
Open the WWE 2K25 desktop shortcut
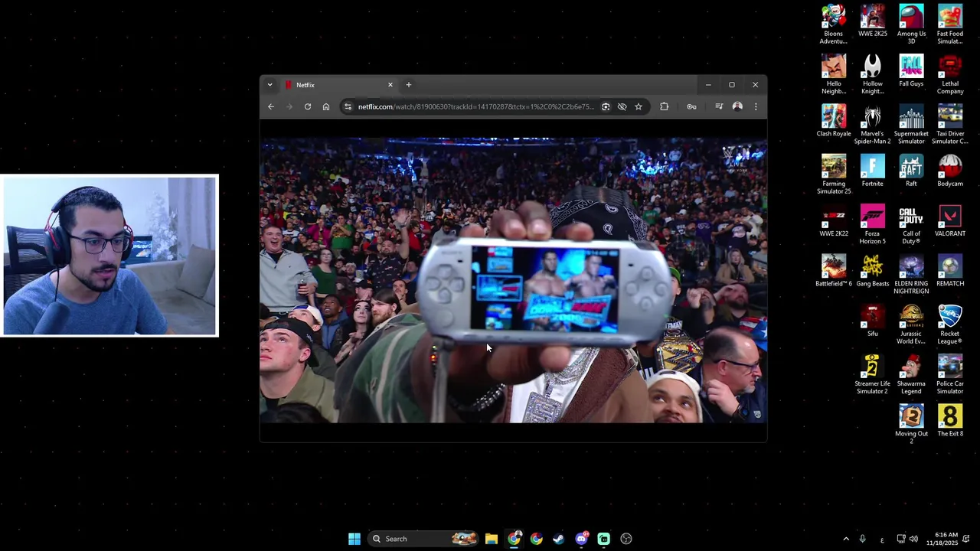873,21
